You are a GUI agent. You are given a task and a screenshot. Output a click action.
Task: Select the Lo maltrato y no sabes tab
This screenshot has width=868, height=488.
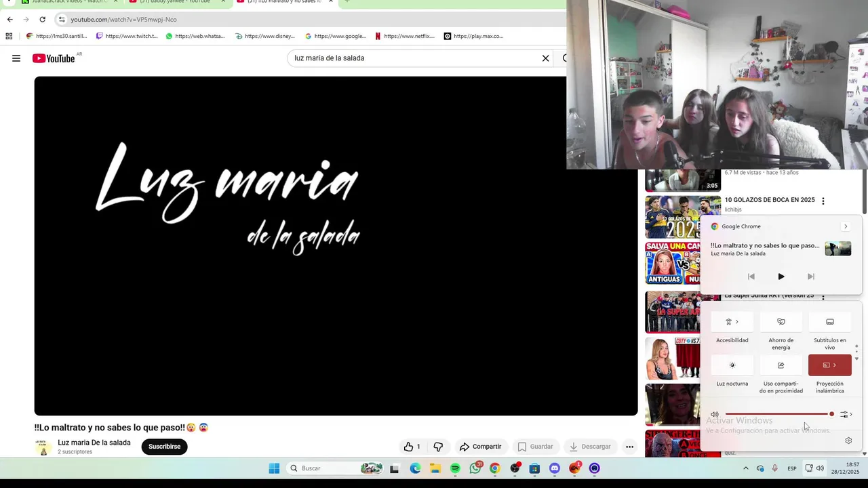coord(285,2)
